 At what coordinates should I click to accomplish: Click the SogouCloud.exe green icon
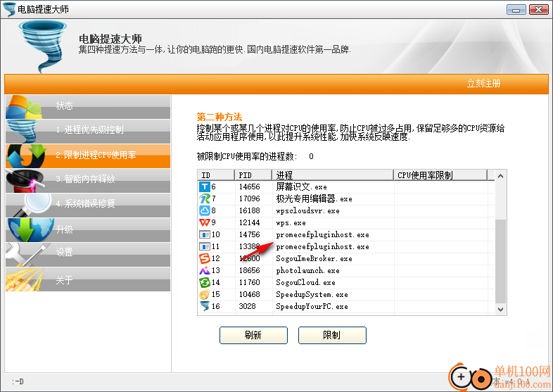click(x=205, y=283)
